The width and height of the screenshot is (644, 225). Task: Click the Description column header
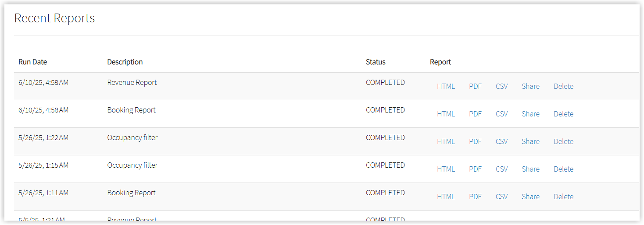[125, 62]
